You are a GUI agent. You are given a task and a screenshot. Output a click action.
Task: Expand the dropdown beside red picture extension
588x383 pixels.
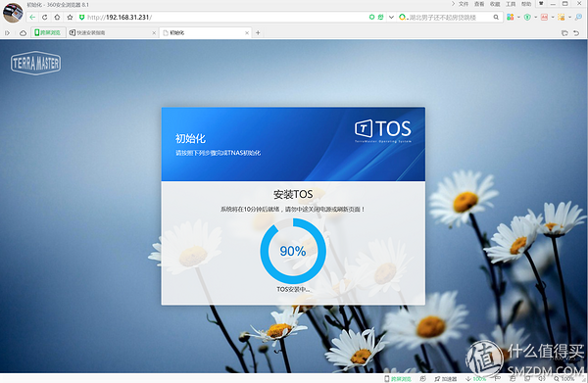(553, 18)
